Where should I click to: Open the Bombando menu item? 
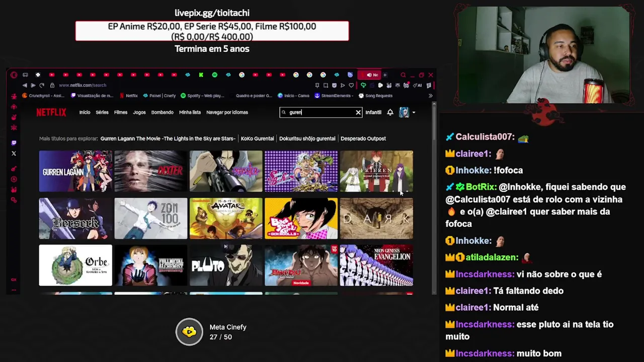tap(163, 113)
